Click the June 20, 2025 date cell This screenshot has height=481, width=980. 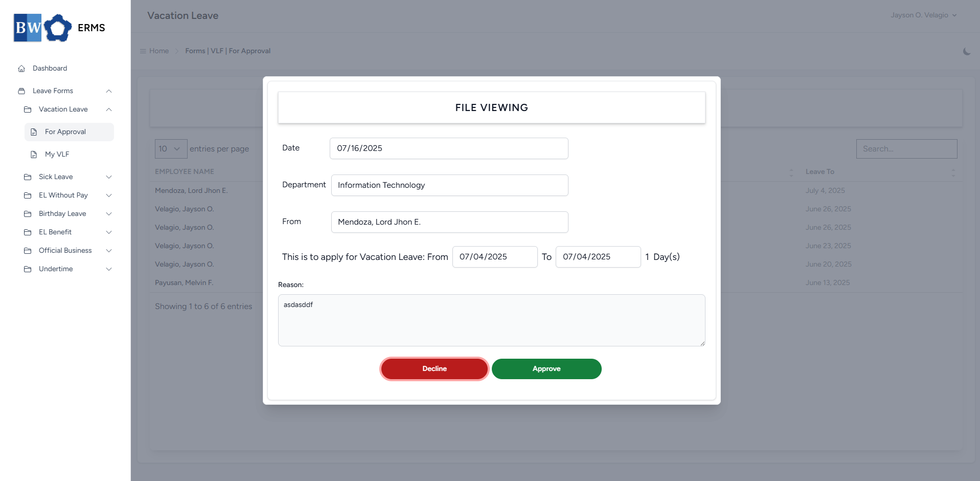pyautogui.click(x=829, y=265)
